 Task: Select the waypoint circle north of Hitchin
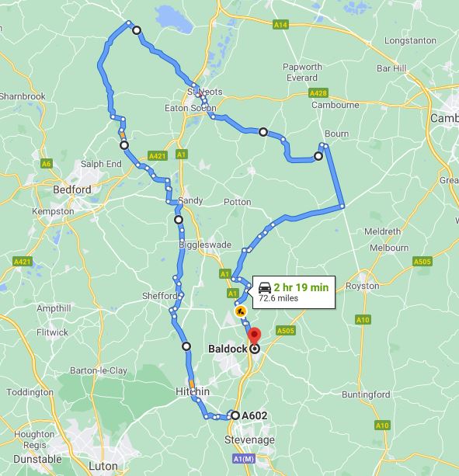(x=186, y=346)
